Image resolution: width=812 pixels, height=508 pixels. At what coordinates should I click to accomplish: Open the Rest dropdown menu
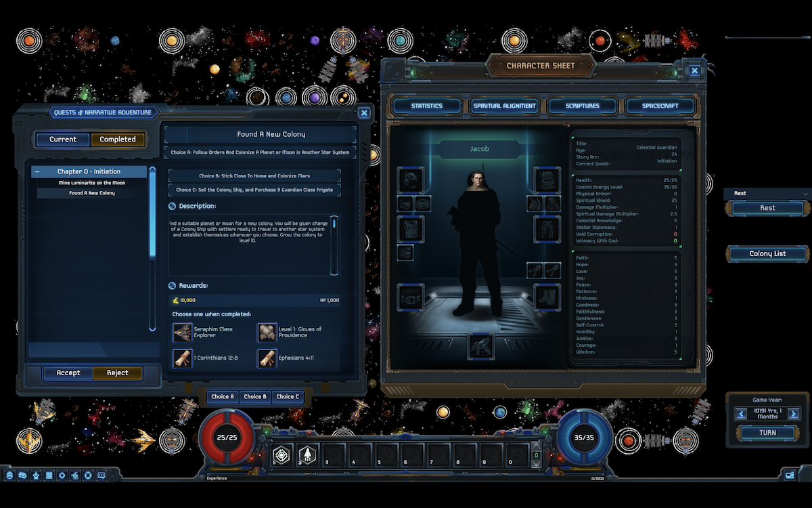(767, 193)
